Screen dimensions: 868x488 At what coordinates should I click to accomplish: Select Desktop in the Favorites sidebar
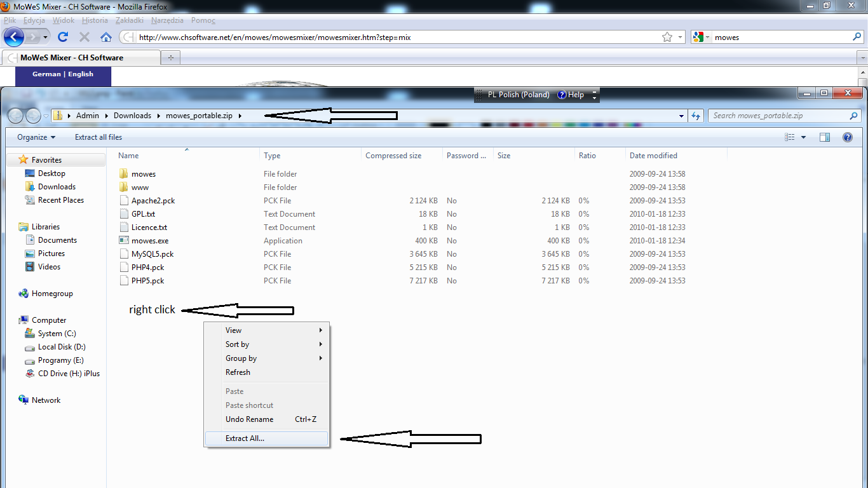[51, 173]
